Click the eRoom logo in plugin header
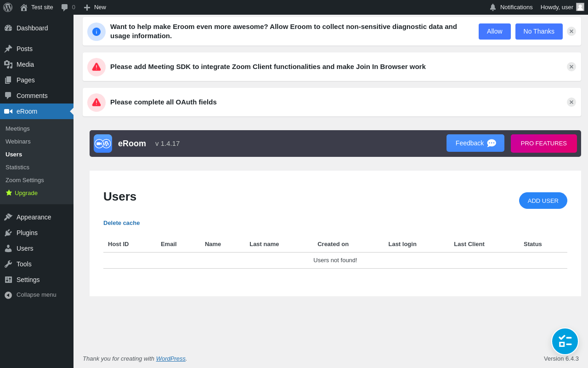 [103, 144]
